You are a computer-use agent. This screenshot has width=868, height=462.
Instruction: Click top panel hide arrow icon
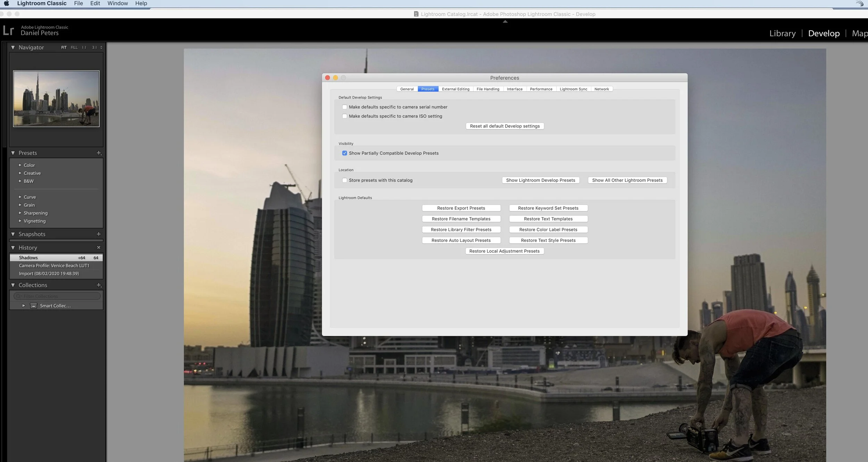click(505, 22)
